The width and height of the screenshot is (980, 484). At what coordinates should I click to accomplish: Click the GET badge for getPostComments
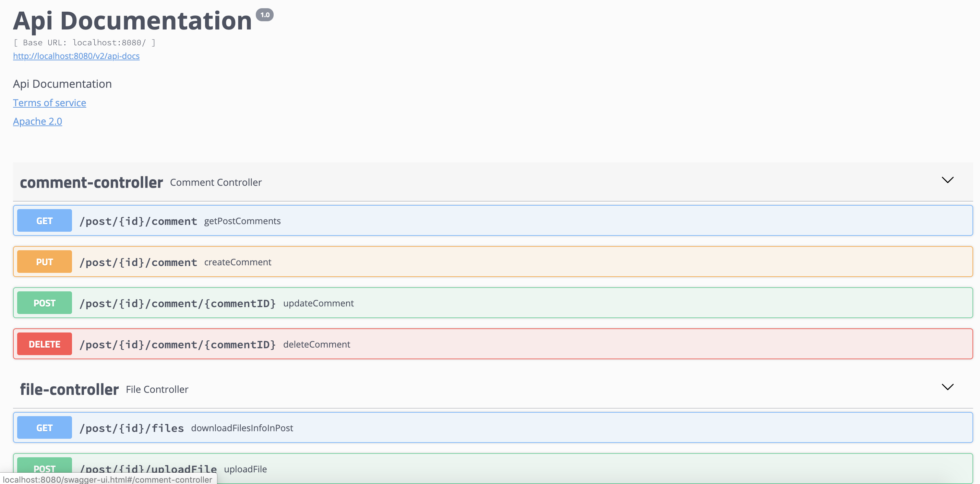(45, 220)
